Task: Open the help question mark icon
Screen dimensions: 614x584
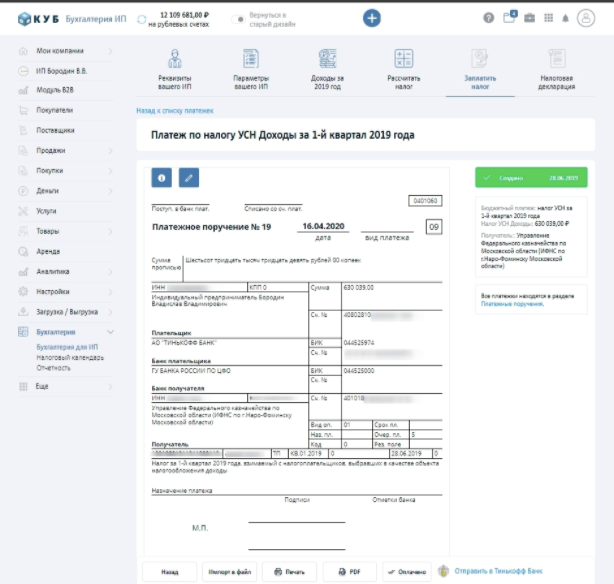Action: [488, 18]
